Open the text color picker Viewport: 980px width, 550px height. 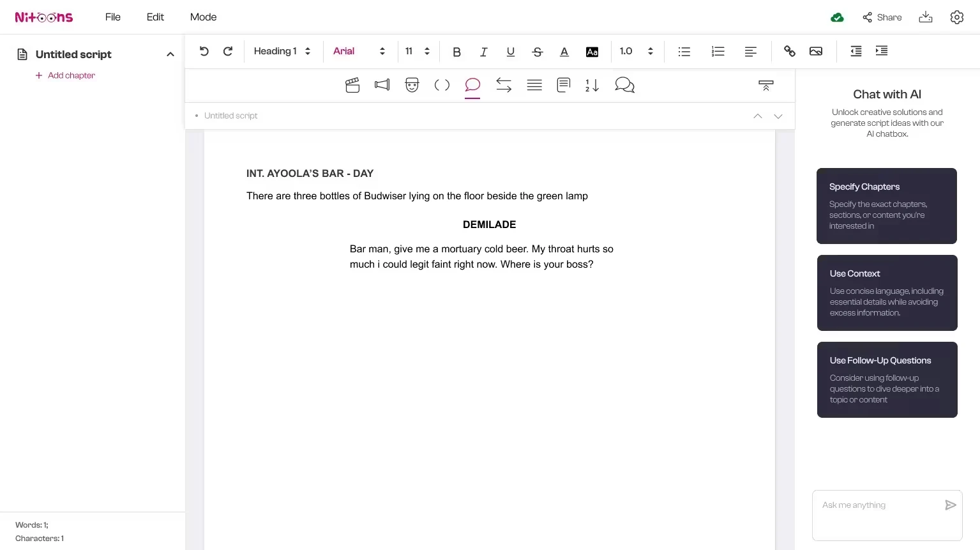564,52
